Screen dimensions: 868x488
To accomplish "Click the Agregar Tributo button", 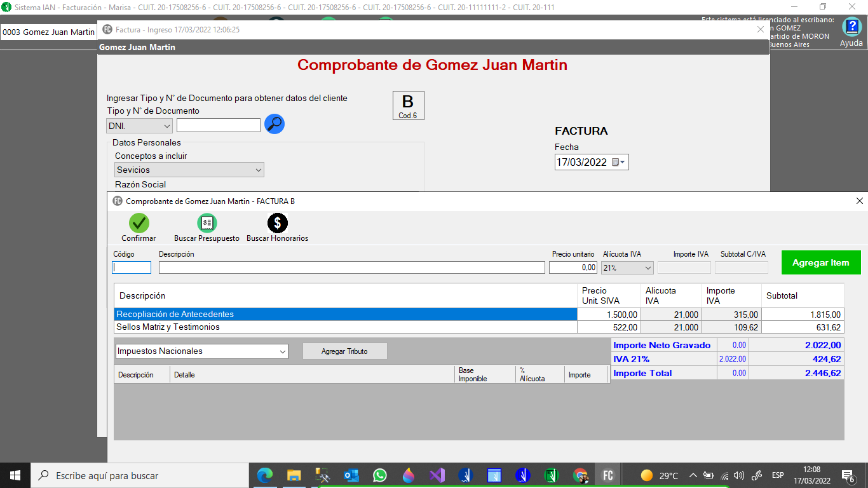I will pos(344,351).
